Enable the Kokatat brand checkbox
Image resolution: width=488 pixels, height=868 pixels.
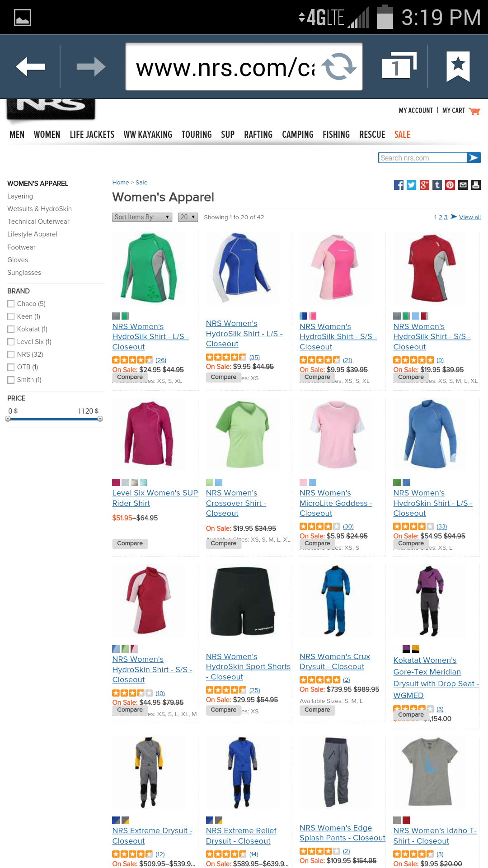(11, 329)
